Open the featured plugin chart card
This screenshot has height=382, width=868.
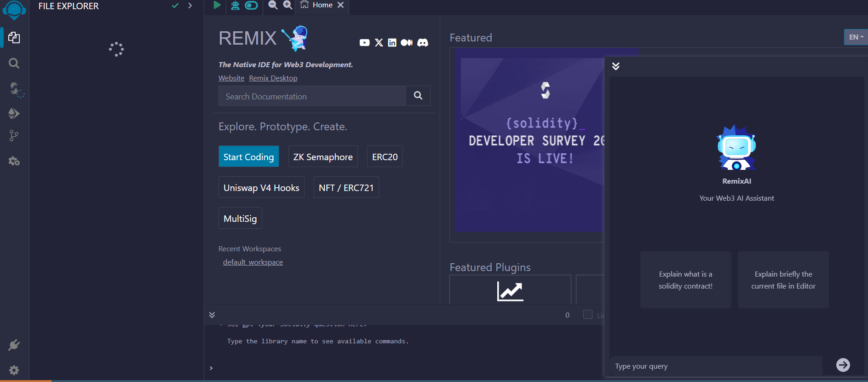click(x=510, y=289)
